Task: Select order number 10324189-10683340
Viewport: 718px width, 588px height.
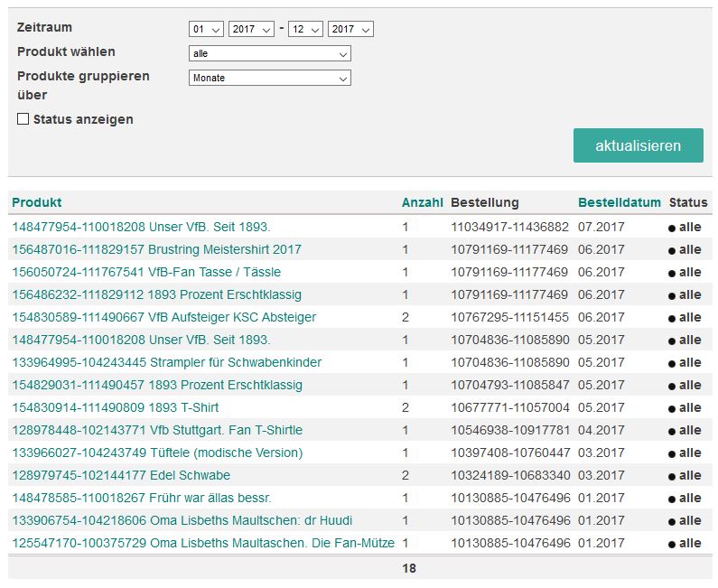Action: coord(510,475)
